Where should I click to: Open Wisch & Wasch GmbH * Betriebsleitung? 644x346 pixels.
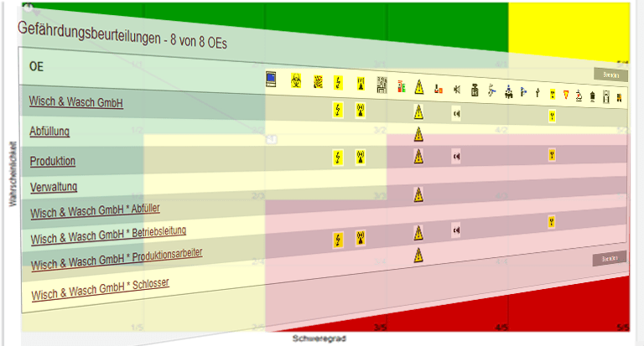click(x=108, y=235)
